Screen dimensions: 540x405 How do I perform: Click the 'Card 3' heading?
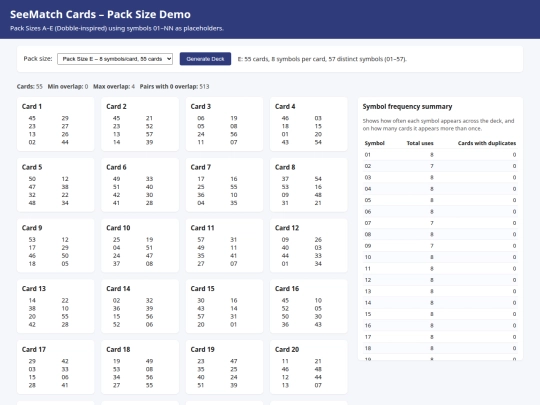[x=200, y=106]
